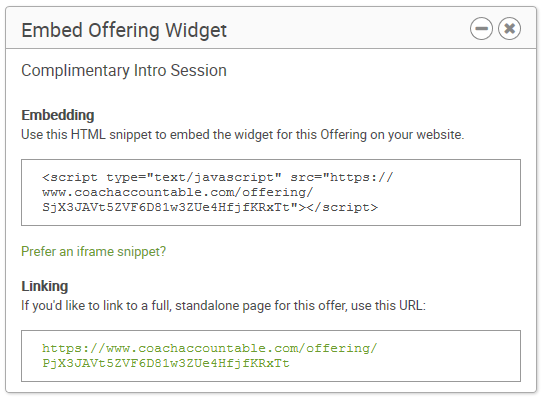
Task: Click the SjX3JAVt5ZVF6D81w3ZUe4HfjfKRxTt code in snippet
Action: click(166, 208)
